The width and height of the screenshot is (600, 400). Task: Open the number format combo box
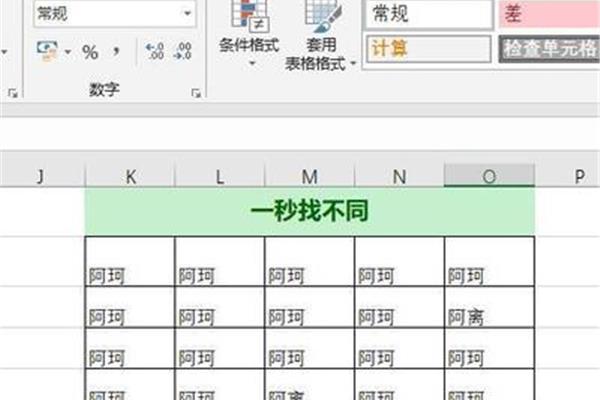pyautogui.click(x=114, y=14)
